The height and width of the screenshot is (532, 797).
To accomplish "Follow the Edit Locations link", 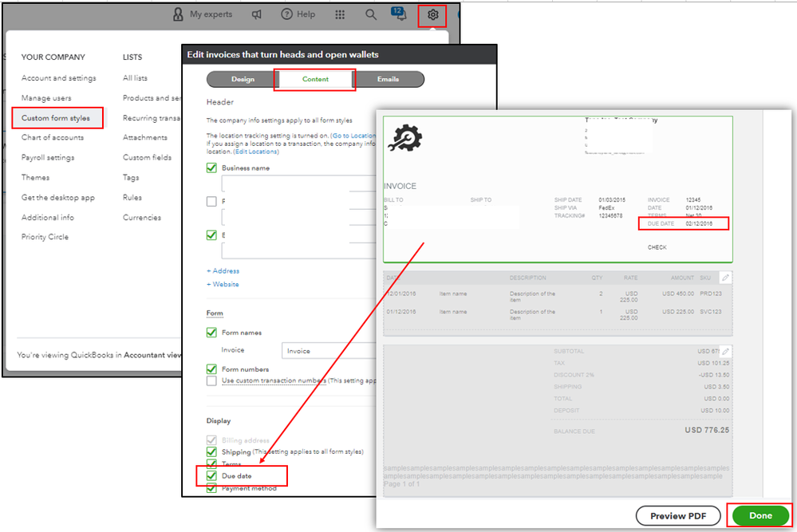I will (256, 152).
